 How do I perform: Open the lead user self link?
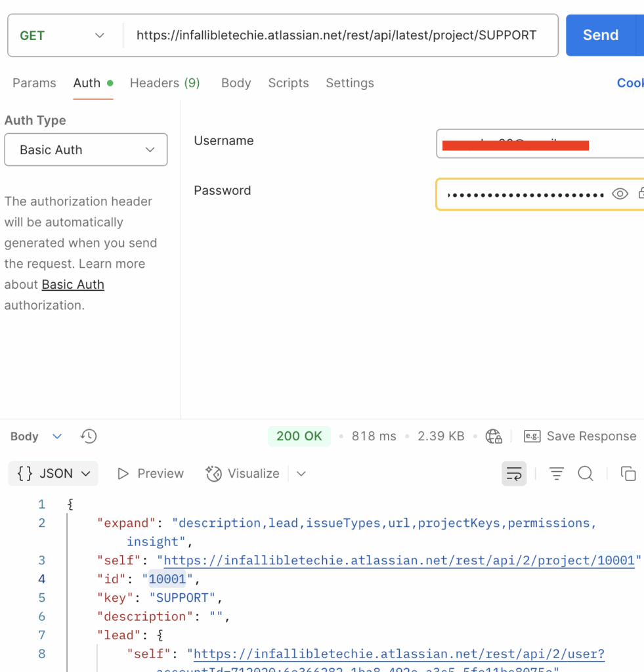click(398, 654)
